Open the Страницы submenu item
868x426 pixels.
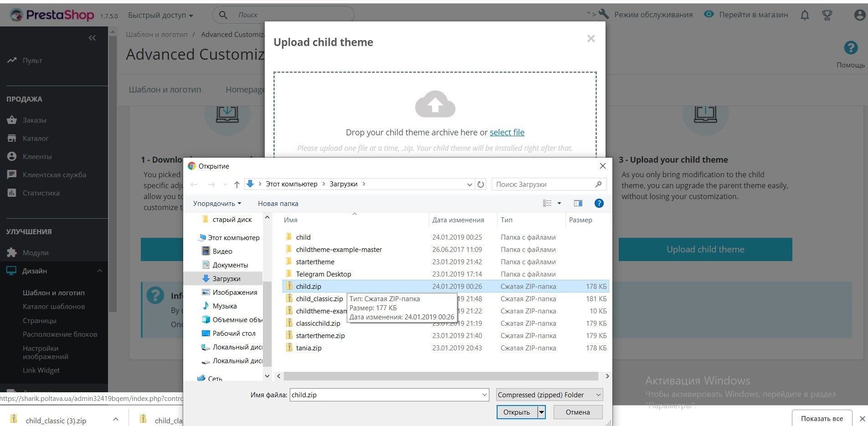click(x=40, y=320)
